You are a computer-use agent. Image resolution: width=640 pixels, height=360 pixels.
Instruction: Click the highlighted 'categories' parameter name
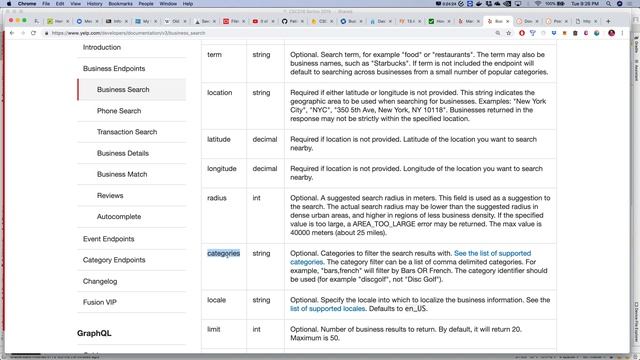tap(223, 253)
